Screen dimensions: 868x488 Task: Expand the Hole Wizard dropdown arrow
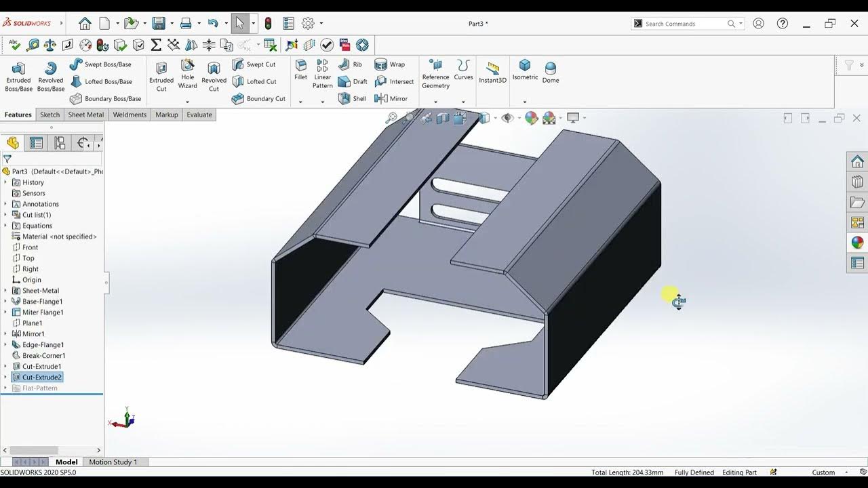[188, 102]
